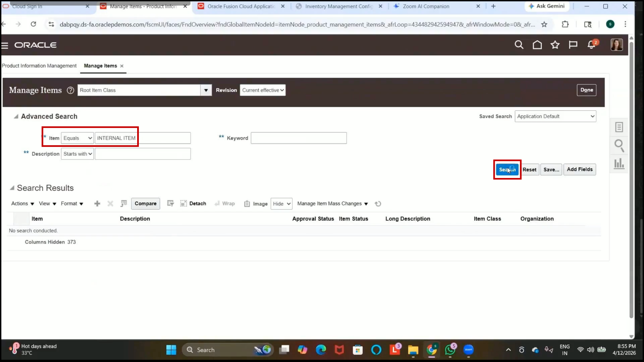Viewport: 644px width, 362px height.
Task: Click the Manage Items help question icon
Action: [70, 90]
